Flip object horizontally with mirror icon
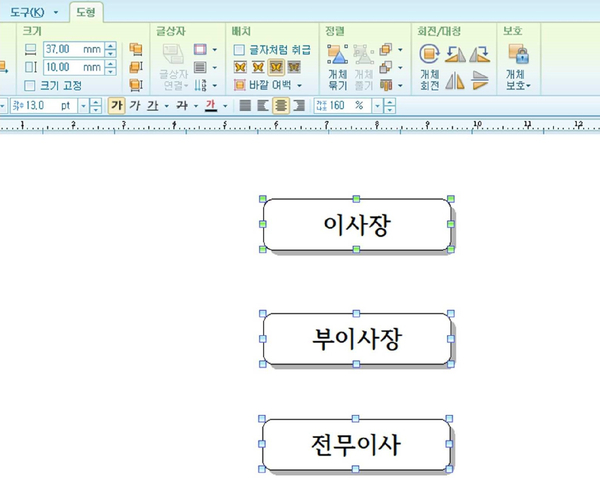Image resolution: width=600 pixels, height=490 pixels. [455, 81]
